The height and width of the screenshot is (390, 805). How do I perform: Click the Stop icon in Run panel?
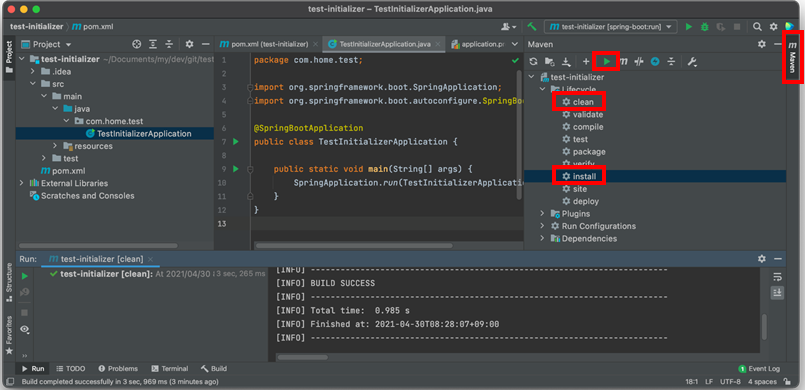coord(24,313)
